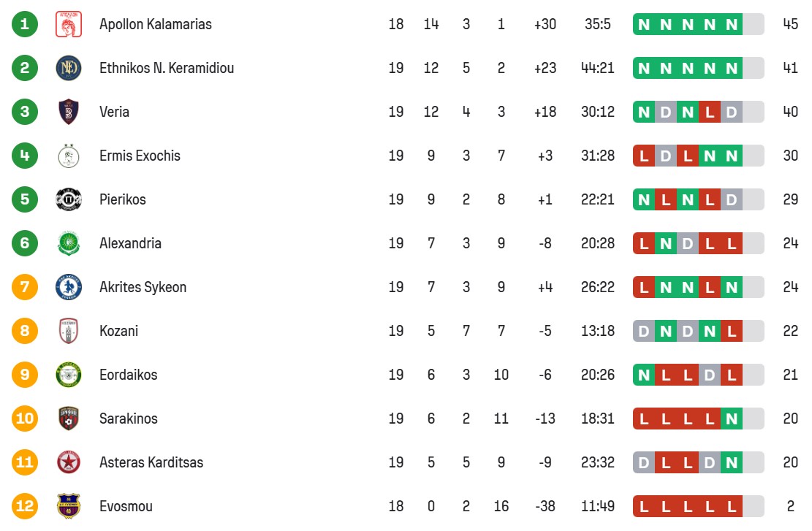Click the Akrites Sykeon blue badge
This screenshot has width=812, height=531.
tap(69, 287)
